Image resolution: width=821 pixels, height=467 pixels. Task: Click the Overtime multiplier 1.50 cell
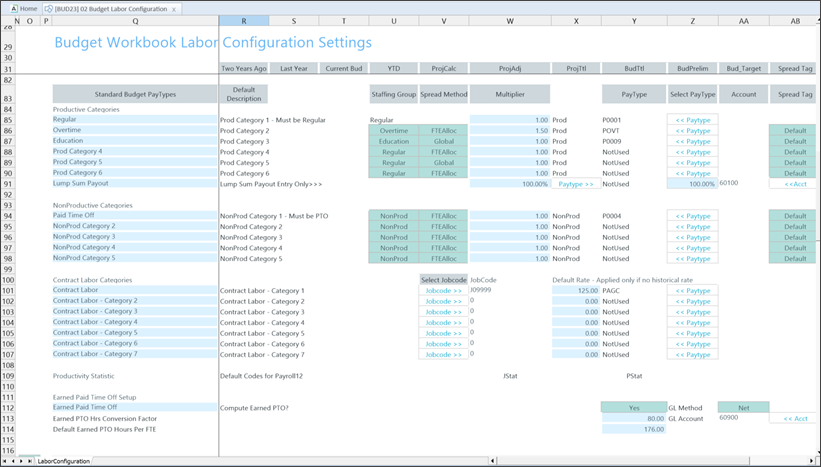click(x=510, y=131)
